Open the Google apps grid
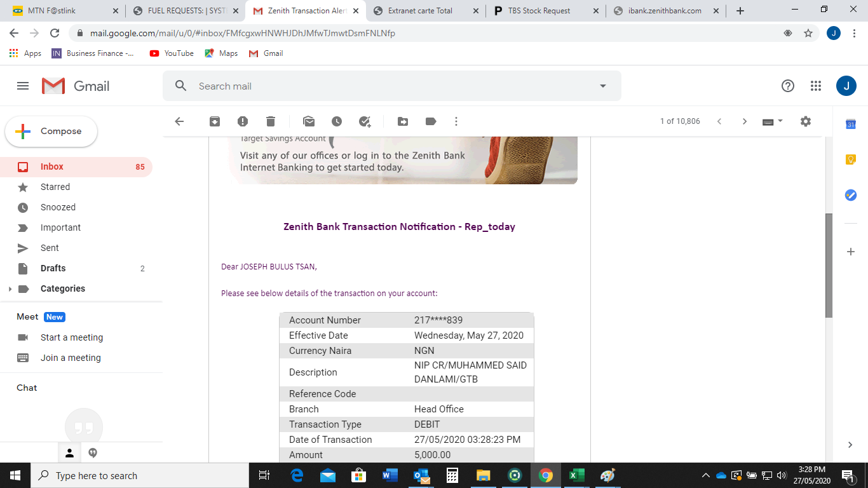Screen dimensions: 868x488 click(816, 86)
